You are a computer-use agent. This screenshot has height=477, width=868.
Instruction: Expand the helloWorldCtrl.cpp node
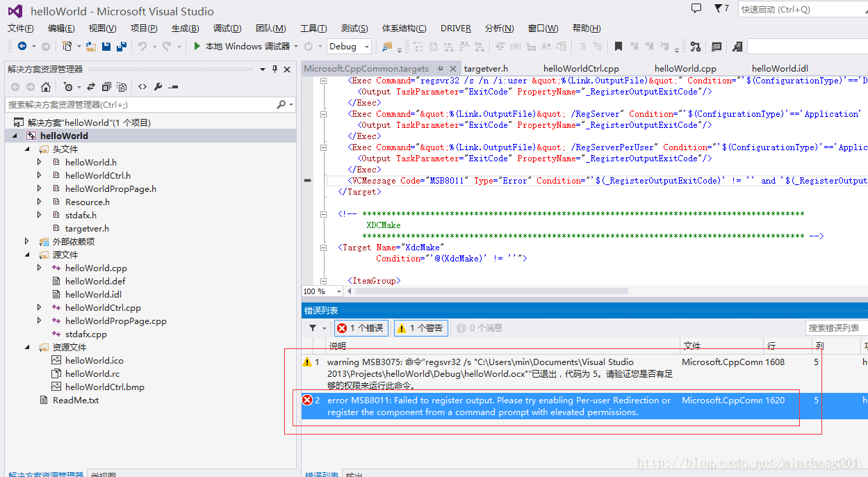point(40,307)
